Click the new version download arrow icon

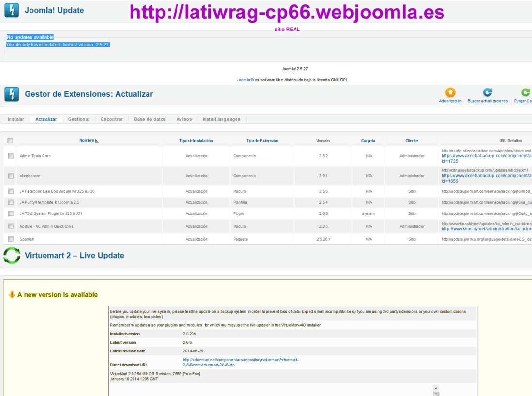tap(12, 294)
